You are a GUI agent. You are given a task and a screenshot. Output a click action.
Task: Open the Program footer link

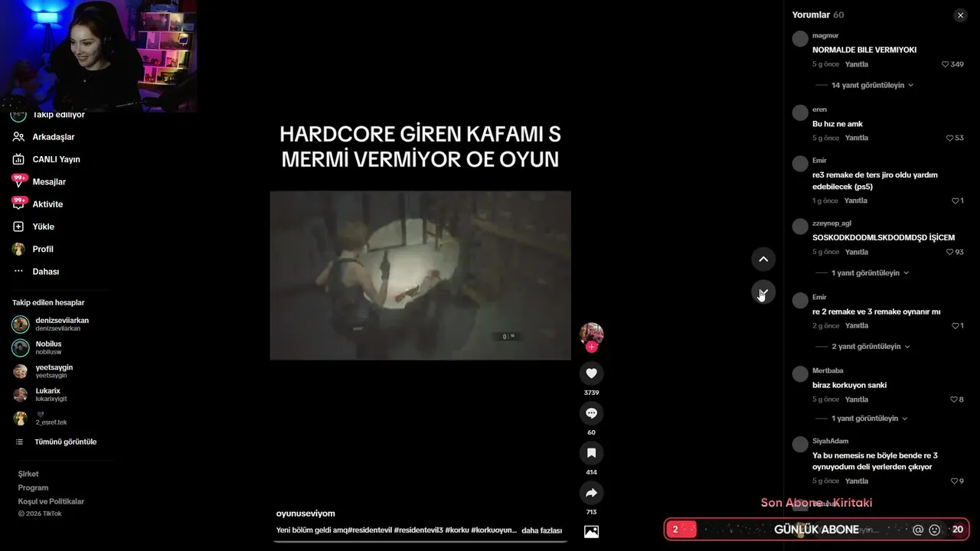pos(33,487)
